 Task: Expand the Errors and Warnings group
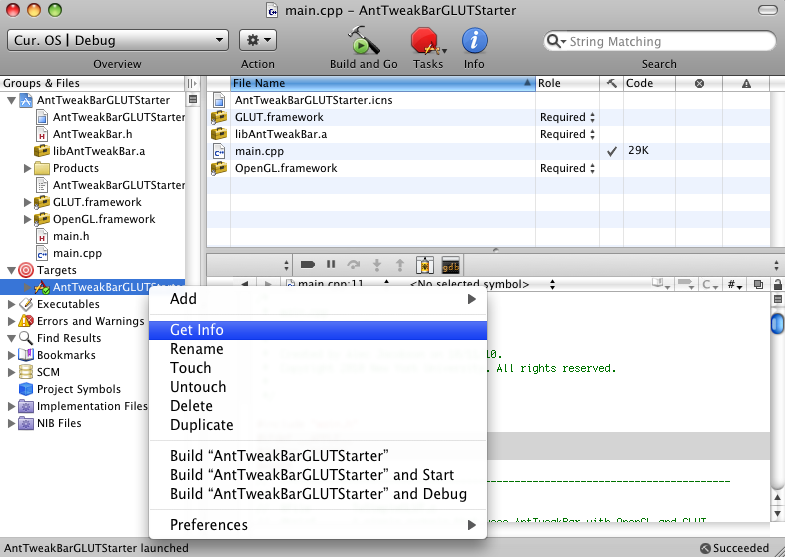click(12, 321)
